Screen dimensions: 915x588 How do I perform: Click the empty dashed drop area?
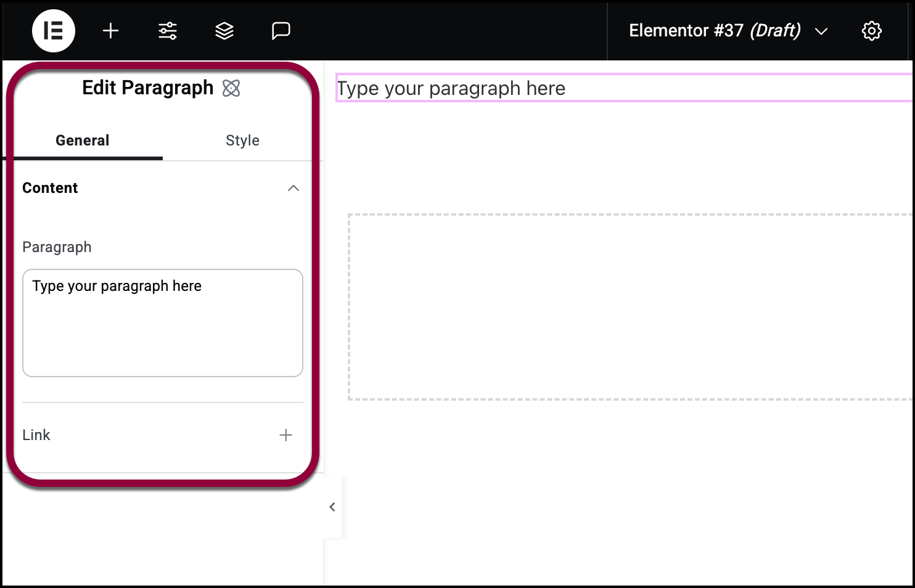630,307
